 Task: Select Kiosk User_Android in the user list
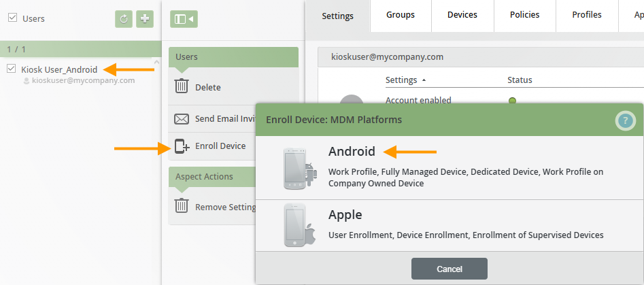pos(59,69)
